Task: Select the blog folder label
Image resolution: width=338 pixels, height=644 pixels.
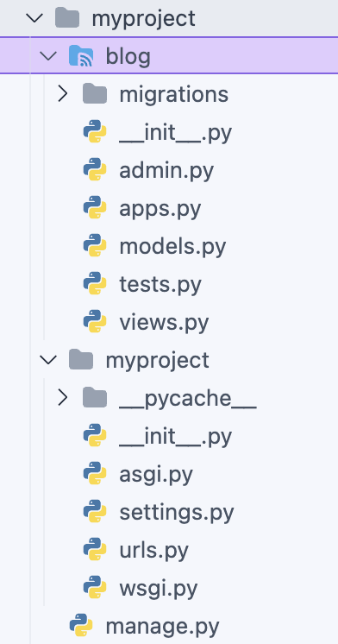Action: pyautogui.click(x=128, y=56)
